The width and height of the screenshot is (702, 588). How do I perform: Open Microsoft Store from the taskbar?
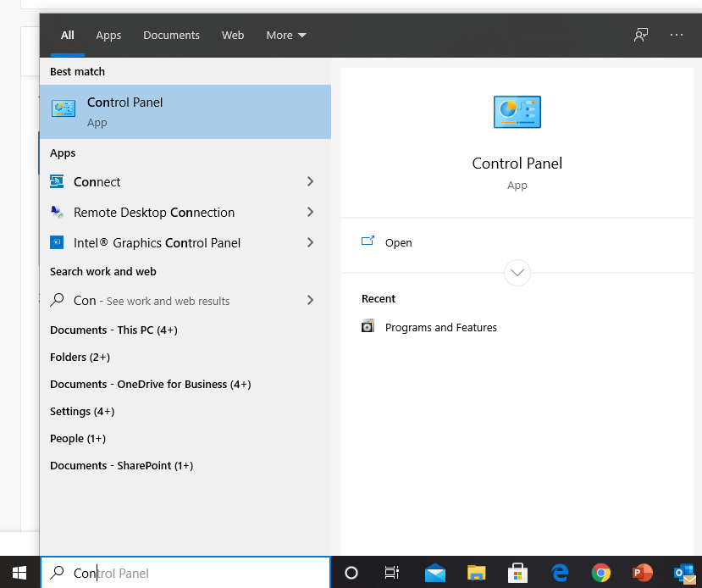[x=517, y=573]
